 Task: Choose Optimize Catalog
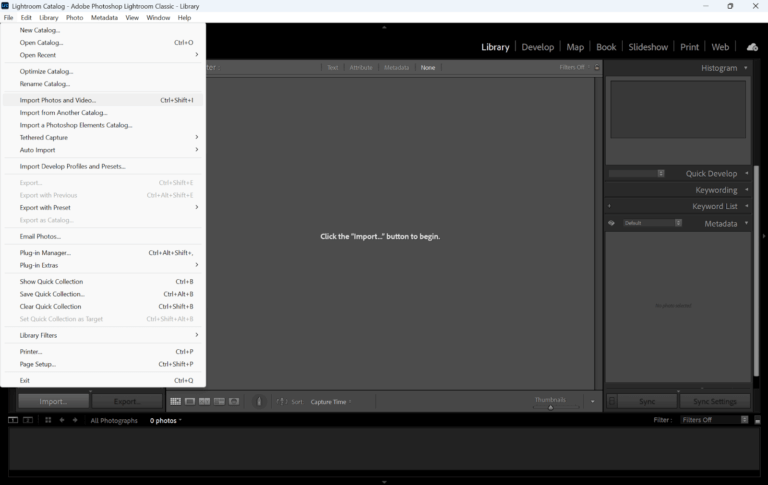(103, 71)
